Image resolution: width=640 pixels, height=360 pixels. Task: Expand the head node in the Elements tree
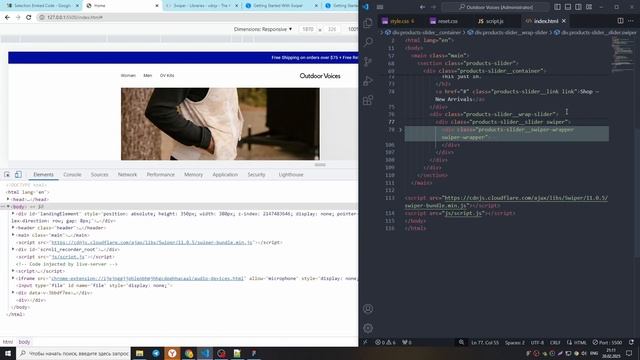click(8, 199)
